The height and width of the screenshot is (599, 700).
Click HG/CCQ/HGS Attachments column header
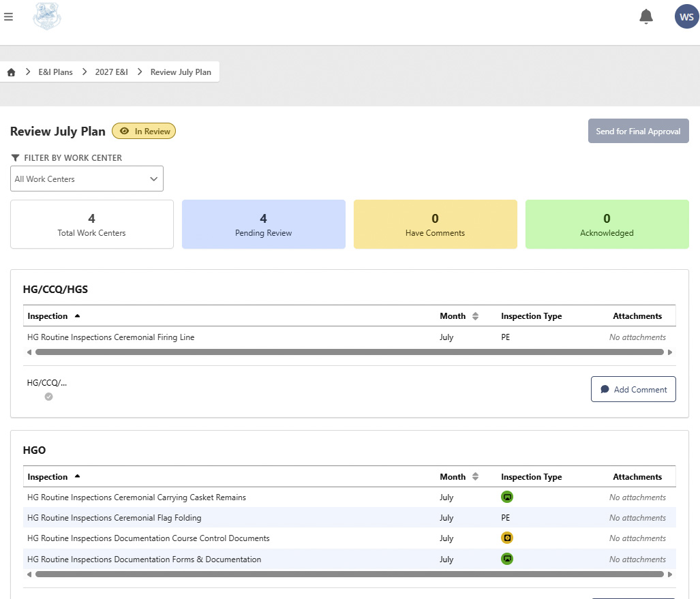(637, 316)
